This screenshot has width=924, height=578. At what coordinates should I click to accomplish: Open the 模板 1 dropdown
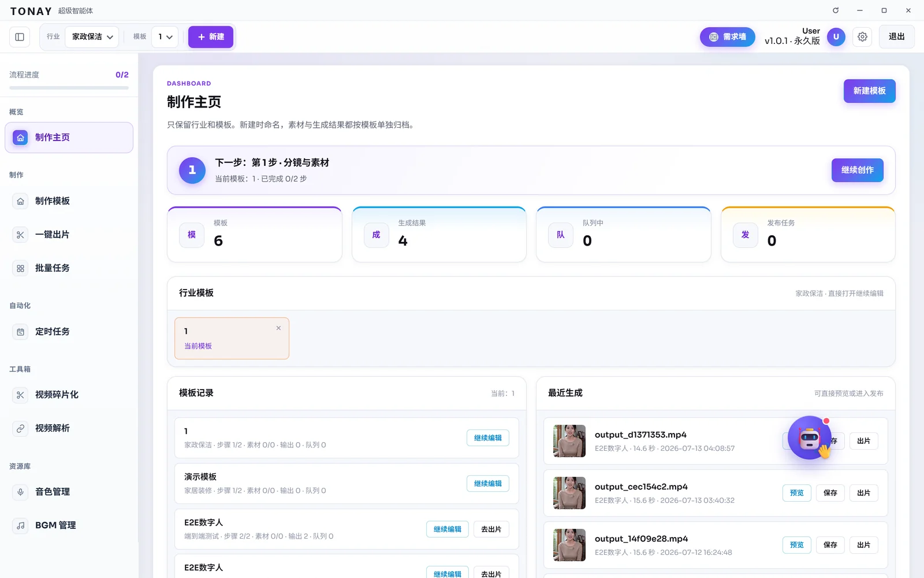[x=165, y=37]
